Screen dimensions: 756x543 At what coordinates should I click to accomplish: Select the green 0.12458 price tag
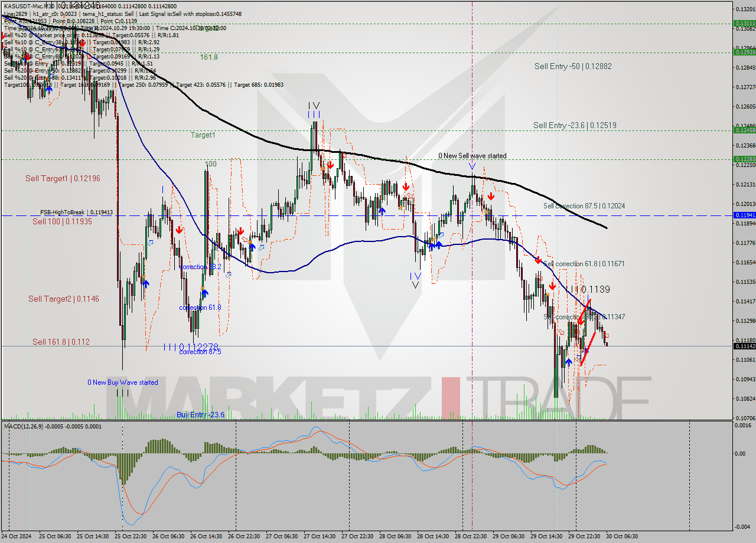pyautogui.click(x=744, y=130)
